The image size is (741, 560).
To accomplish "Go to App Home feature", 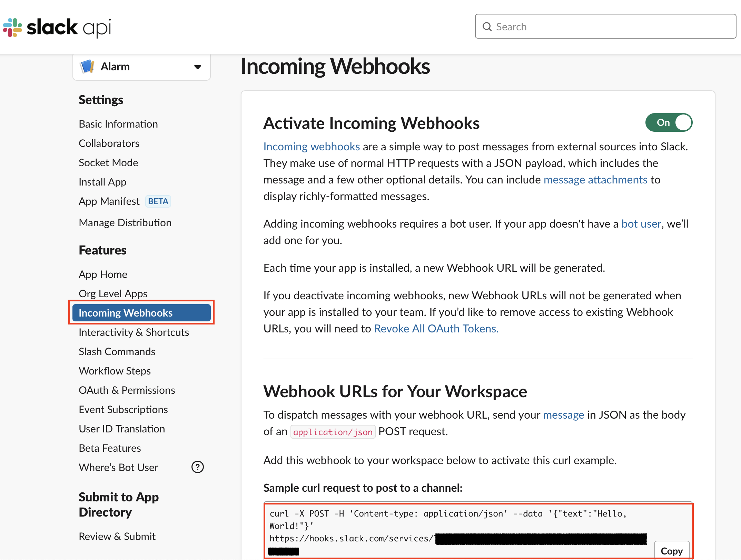I will click(x=103, y=274).
